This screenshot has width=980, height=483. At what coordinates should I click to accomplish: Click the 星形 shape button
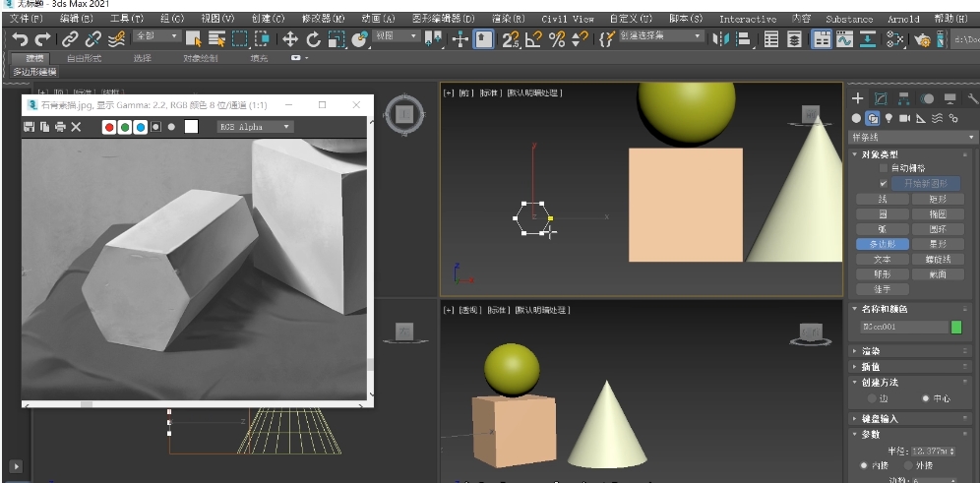(x=938, y=244)
